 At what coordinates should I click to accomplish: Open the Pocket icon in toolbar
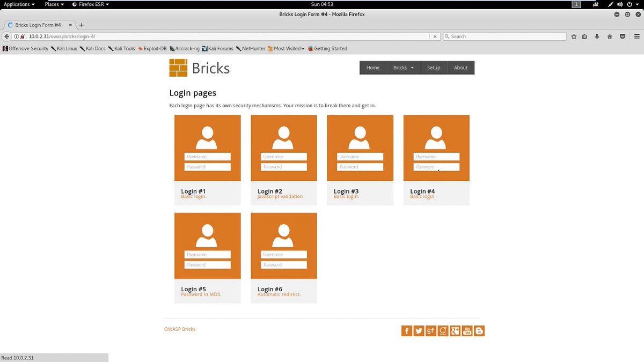[x=623, y=36]
